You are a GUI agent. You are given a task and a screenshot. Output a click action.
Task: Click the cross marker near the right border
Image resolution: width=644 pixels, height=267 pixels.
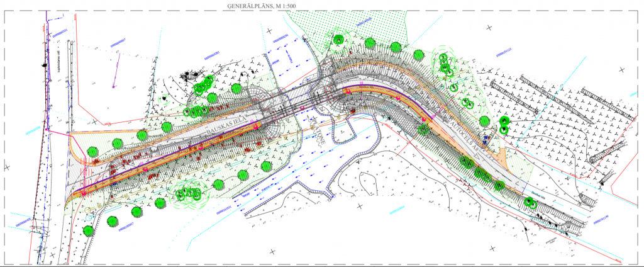[x=622, y=69]
